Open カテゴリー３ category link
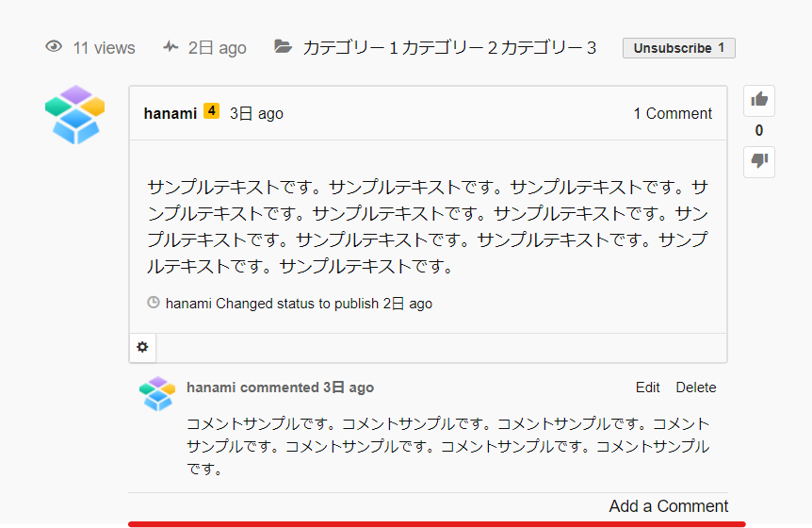This screenshot has width=812, height=528. (548, 48)
